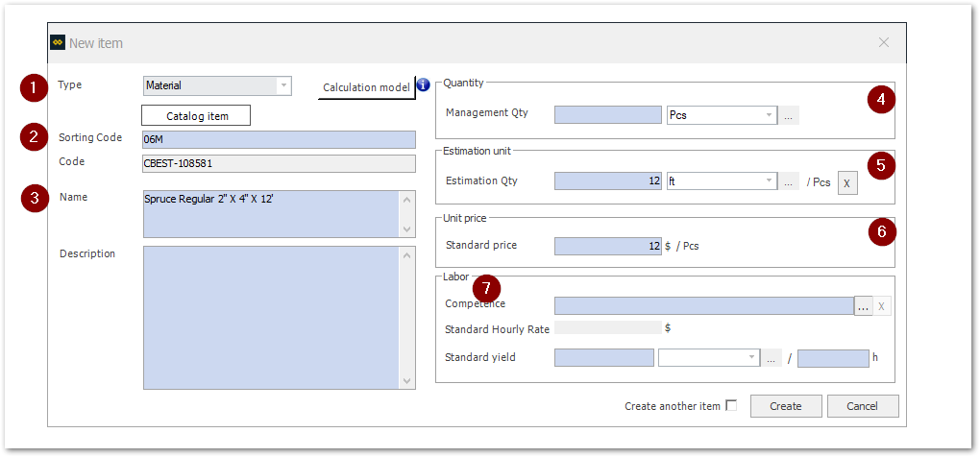Click the Standard price input field
Image resolution: width=980 pixels, height=457 pixels.
[x=607, y=246]
